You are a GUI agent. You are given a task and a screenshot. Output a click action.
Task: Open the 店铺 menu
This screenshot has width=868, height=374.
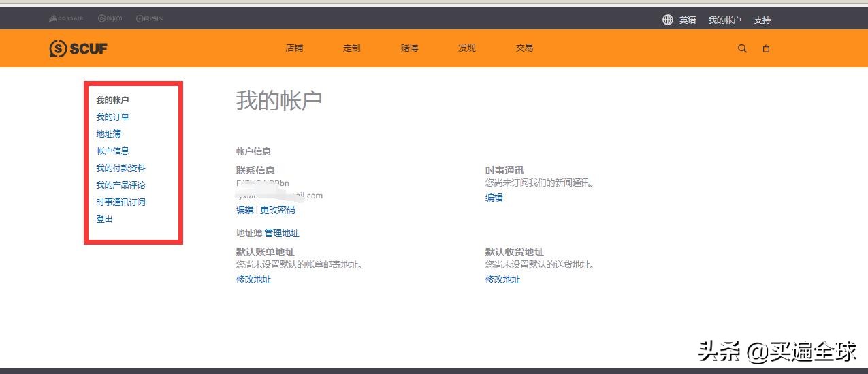click(x=294, y=48)
